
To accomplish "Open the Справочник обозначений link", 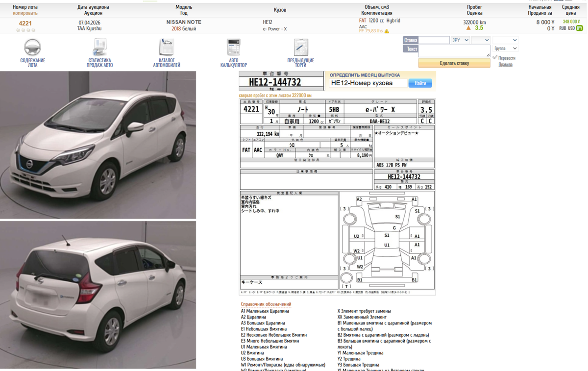I will 266,304.
